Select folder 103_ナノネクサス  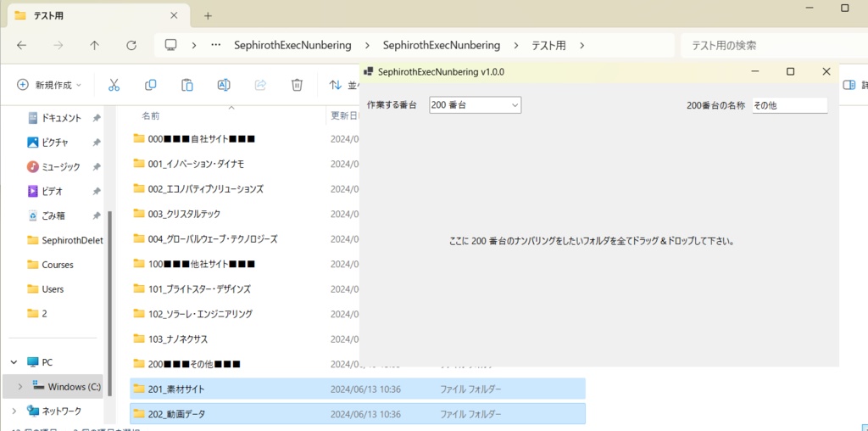[x=170, y=339]
